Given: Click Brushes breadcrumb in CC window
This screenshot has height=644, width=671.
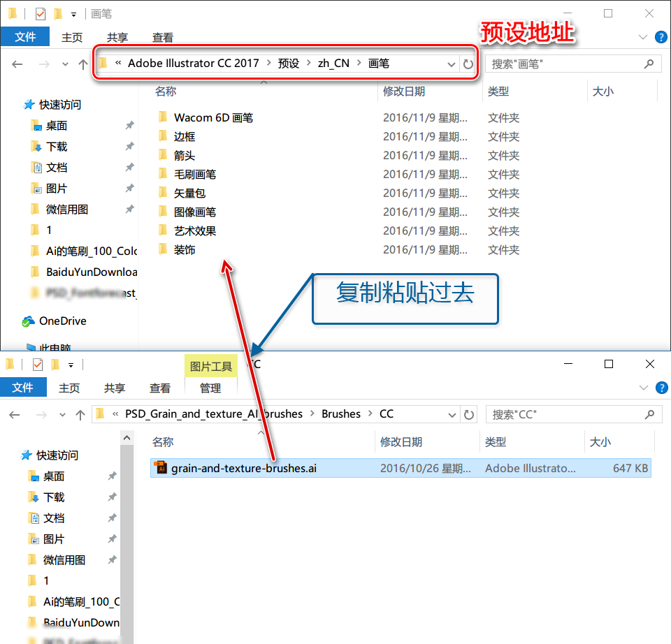Looking at the screenshot, I should [x=341, y=414].
